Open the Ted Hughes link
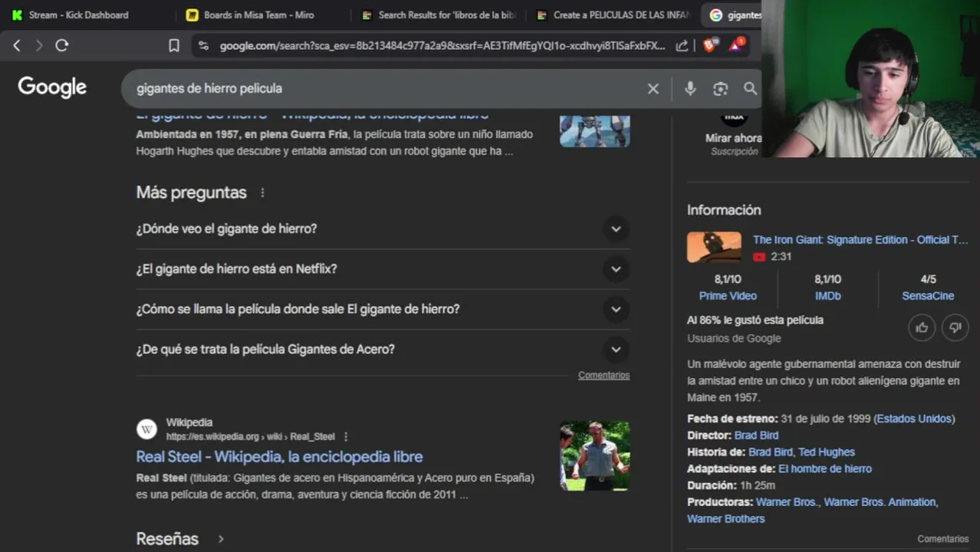 827,452
